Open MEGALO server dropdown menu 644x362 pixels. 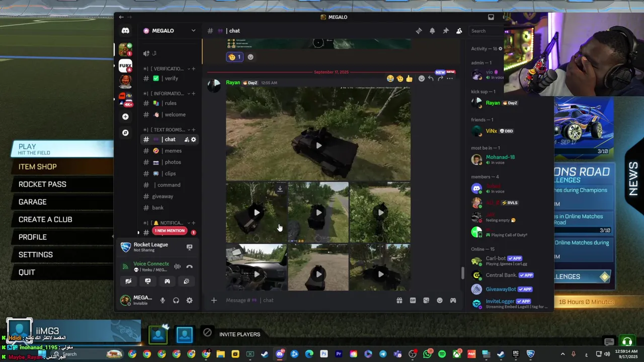[x=193, y=31]
